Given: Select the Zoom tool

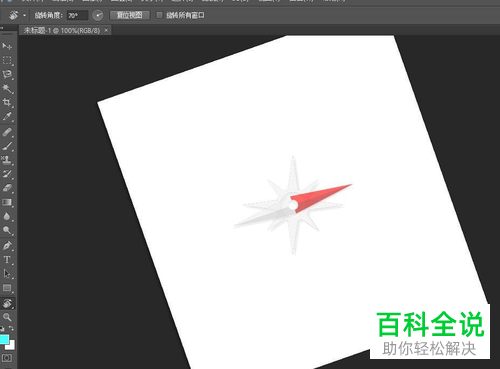Looking at the screenshot, I should pos(7,317).
